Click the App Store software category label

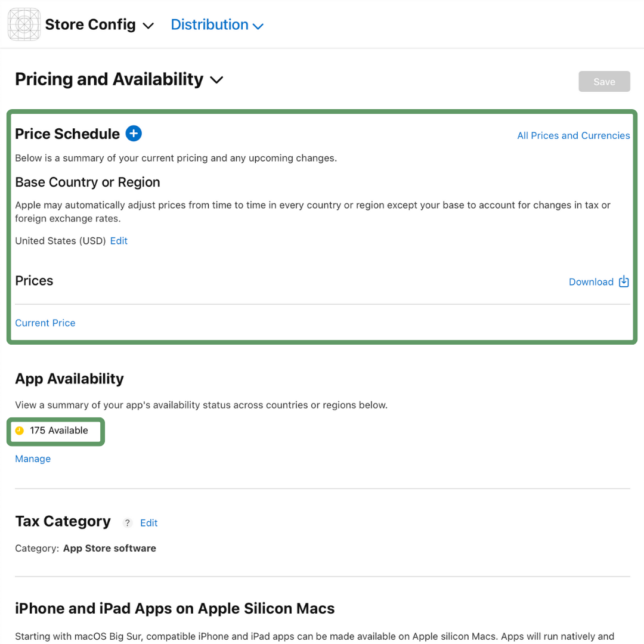click(109, 548)
